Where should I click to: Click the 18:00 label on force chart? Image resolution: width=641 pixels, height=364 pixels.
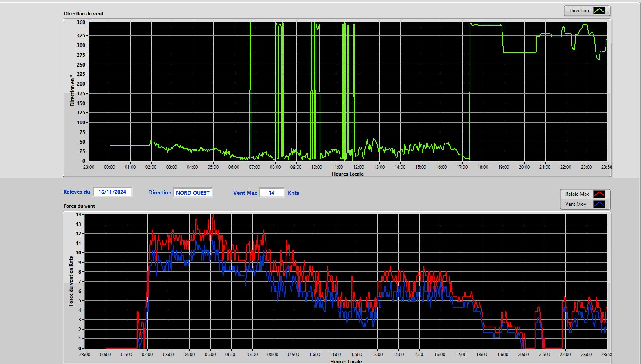[482, 354]
